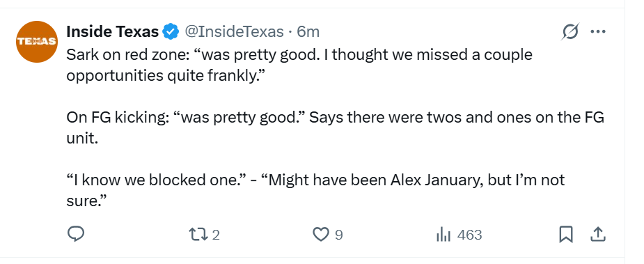Click the blue verified badge

coord(171,31)
